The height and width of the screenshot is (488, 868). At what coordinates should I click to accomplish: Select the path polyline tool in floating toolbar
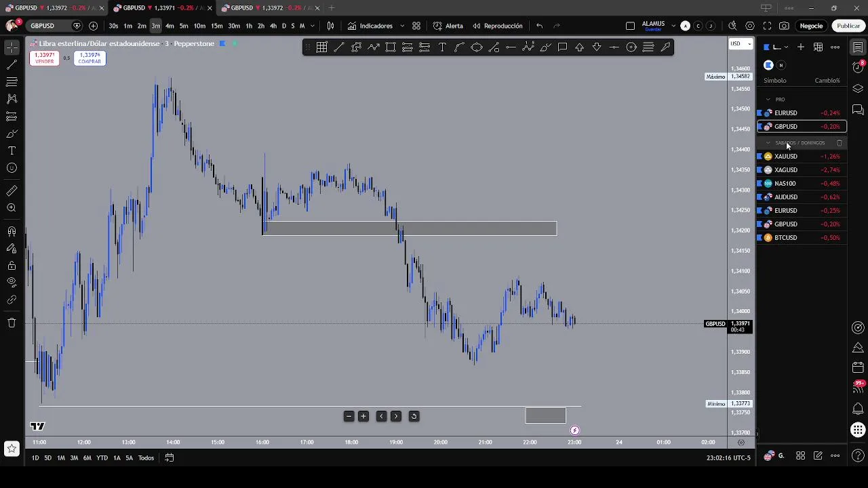pyautogui.click(x=374, y=47)
